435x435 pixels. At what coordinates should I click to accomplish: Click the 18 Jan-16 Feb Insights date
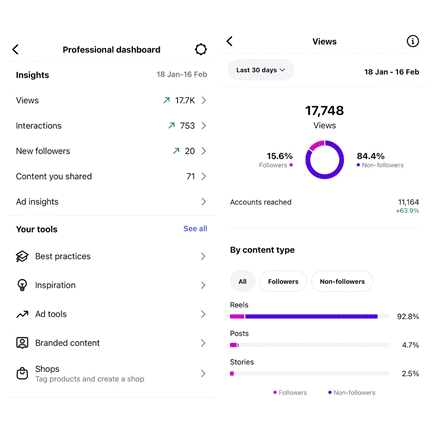pos(182,74)
